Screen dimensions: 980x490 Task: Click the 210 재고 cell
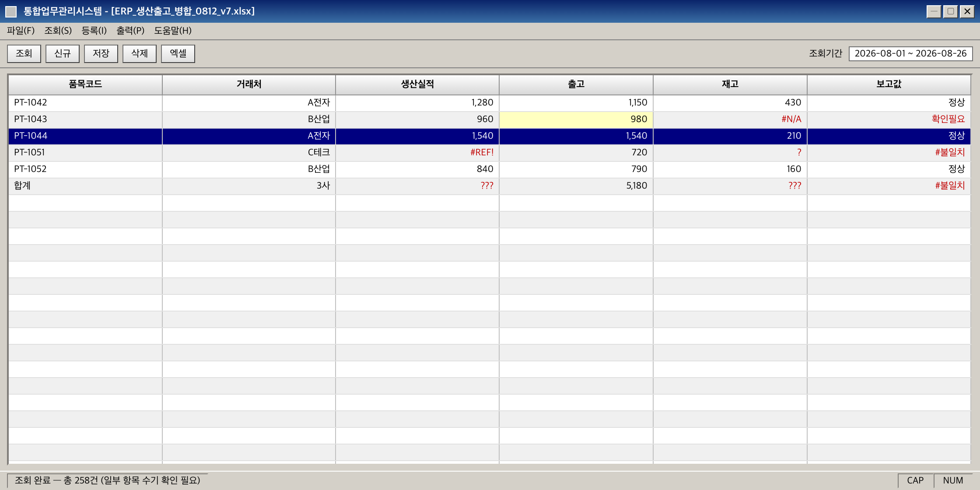coord(730,136)
